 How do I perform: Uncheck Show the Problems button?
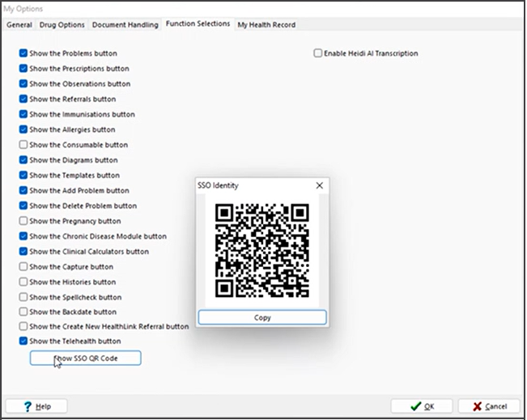pos(23,53)
